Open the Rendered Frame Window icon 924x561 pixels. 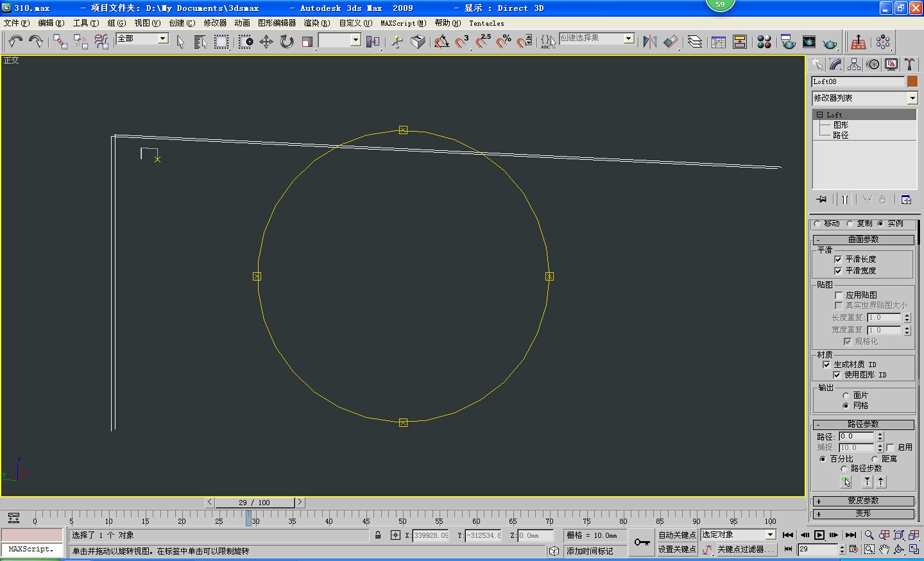click(809, 42)
